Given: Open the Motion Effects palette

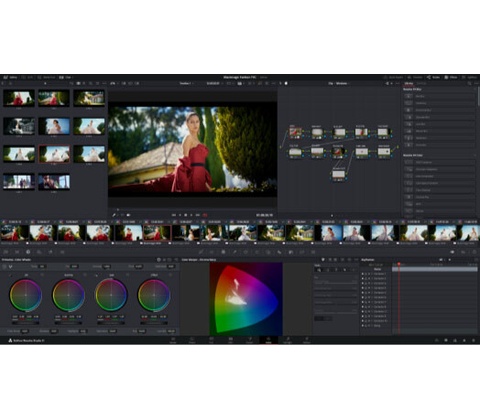Looking at the screenshot, I should coord(62,252).
